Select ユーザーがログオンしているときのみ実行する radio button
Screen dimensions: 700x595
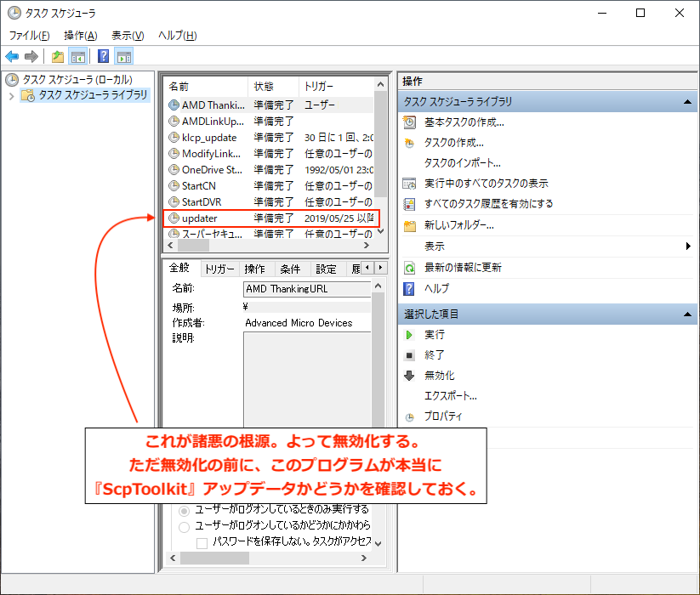184,511
